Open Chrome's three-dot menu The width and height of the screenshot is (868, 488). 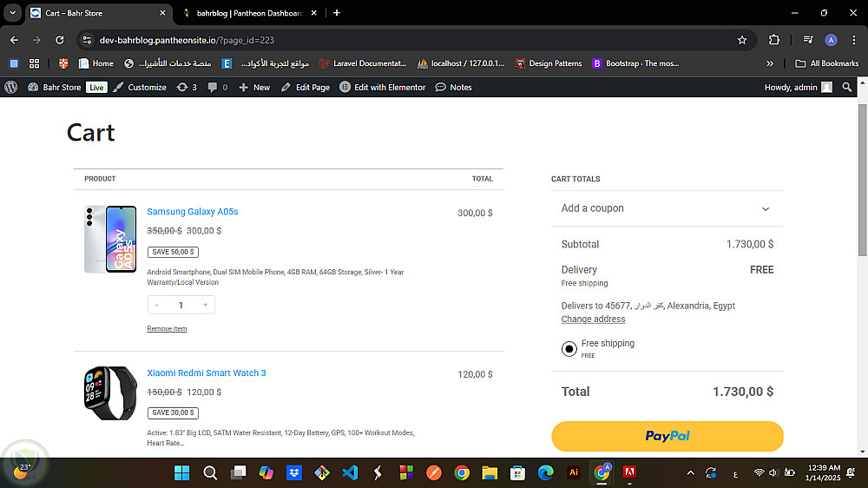point(853,40)
